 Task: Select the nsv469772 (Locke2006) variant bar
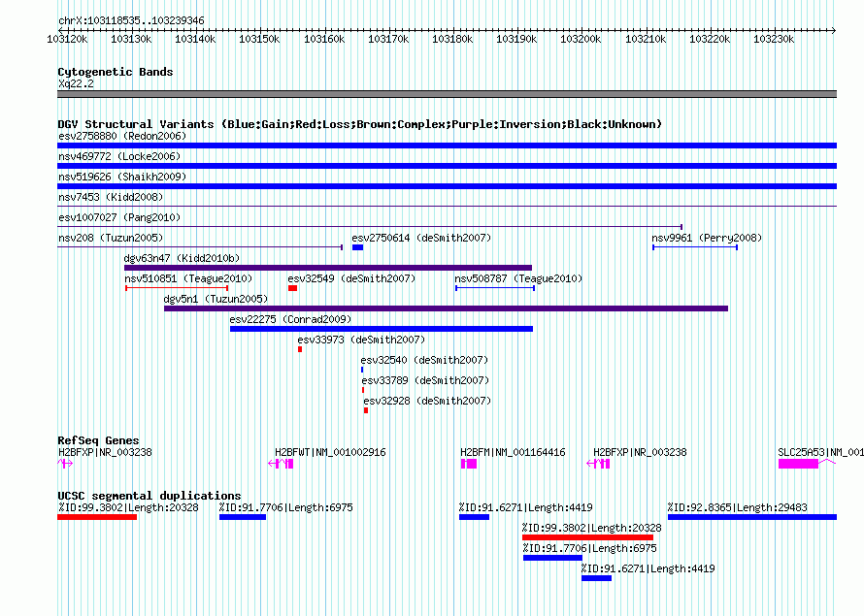click(447, 166)
